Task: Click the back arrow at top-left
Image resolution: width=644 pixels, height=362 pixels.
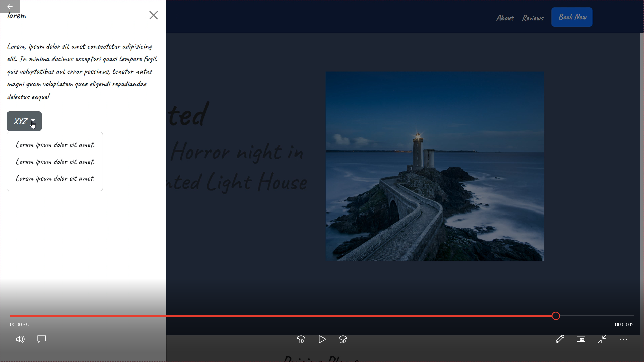Action: pyautogui.click(x=10, y=7)
